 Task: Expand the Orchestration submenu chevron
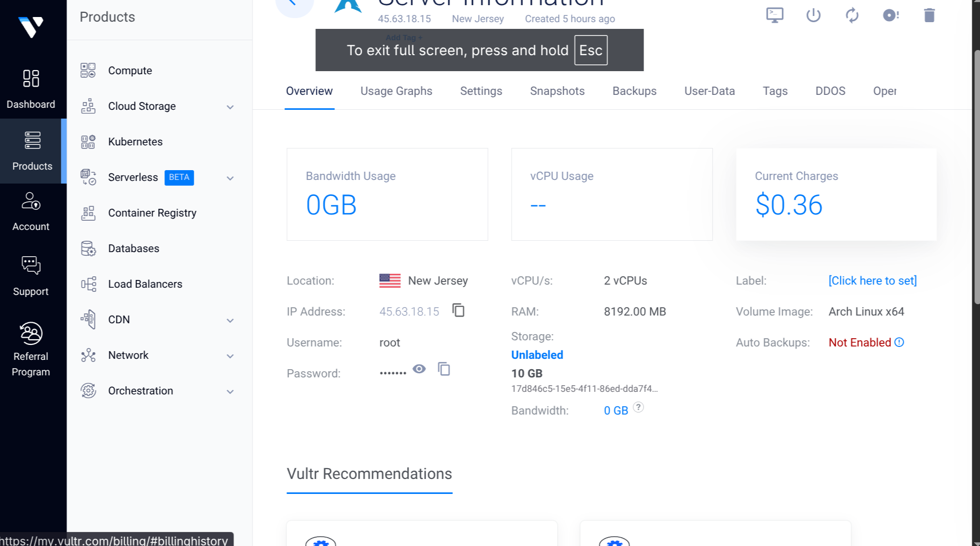(x=230, y=392)
